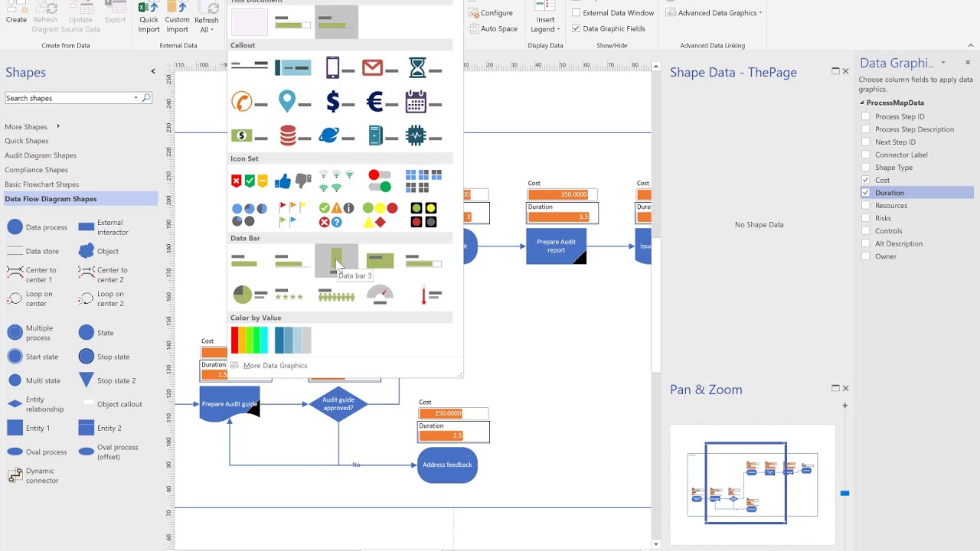980x551 pixels.
Task: Enable the Resources field checkbox
Action: coord(866,205)
